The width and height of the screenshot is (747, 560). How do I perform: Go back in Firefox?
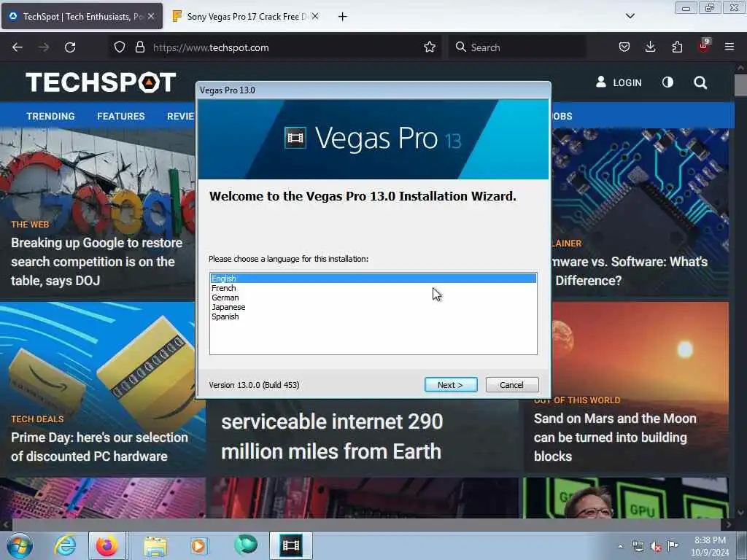(18, 47)
